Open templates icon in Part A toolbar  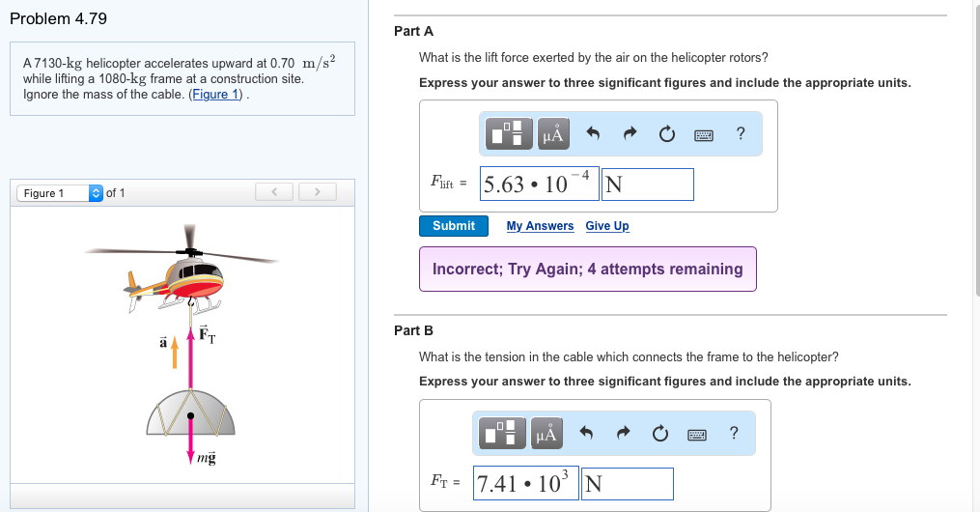point(509,133)
